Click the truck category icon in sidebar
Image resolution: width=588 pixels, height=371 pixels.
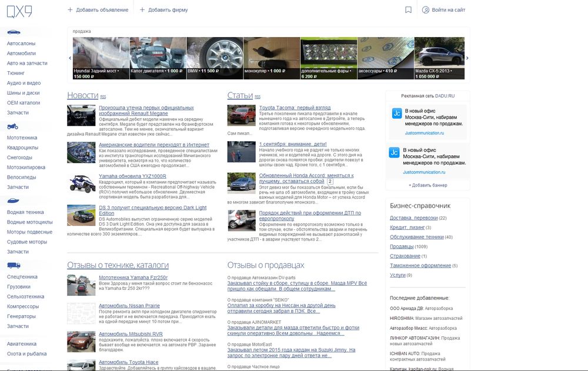[14, 266]
